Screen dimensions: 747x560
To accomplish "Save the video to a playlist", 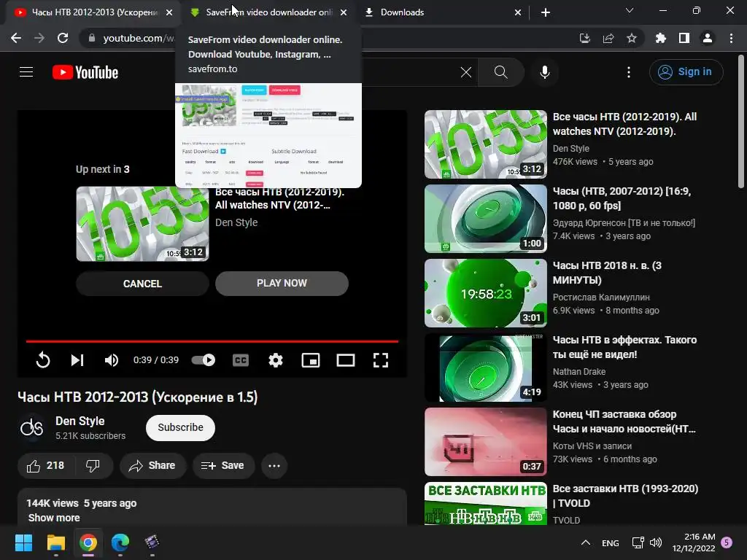I will [x=223, y=466].
